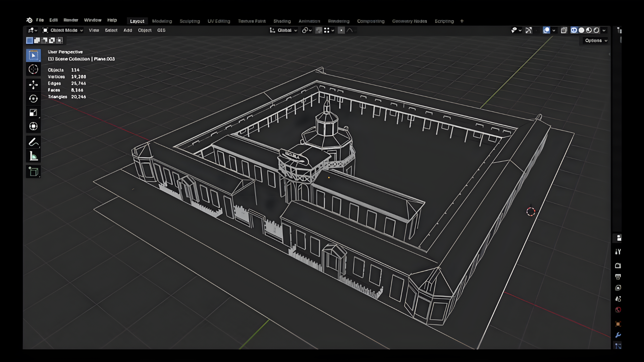Expand the Global transform orientation dropdown
644x362 pixels.
point(284,30)
